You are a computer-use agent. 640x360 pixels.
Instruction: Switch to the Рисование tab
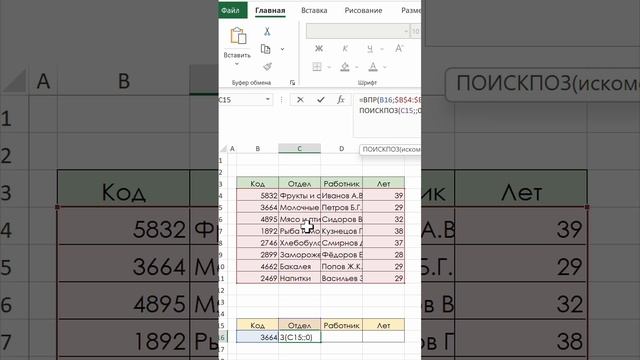[x=363, y=10]
